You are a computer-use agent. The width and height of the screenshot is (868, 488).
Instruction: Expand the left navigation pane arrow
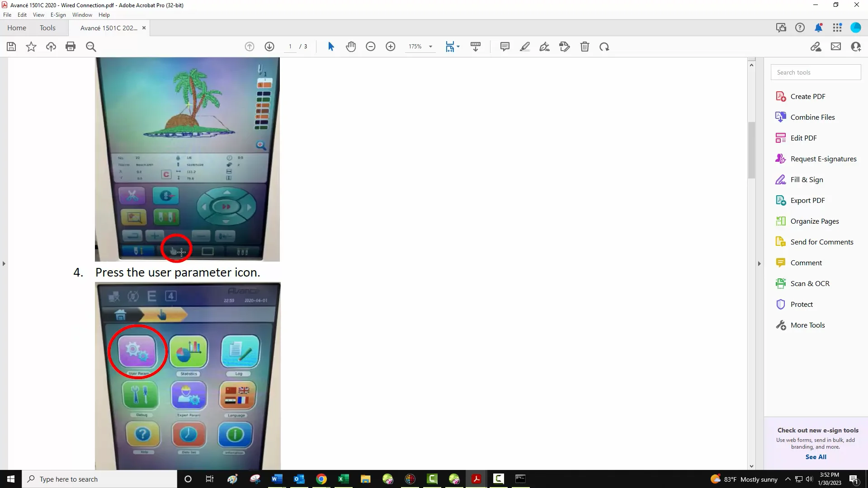4,263
